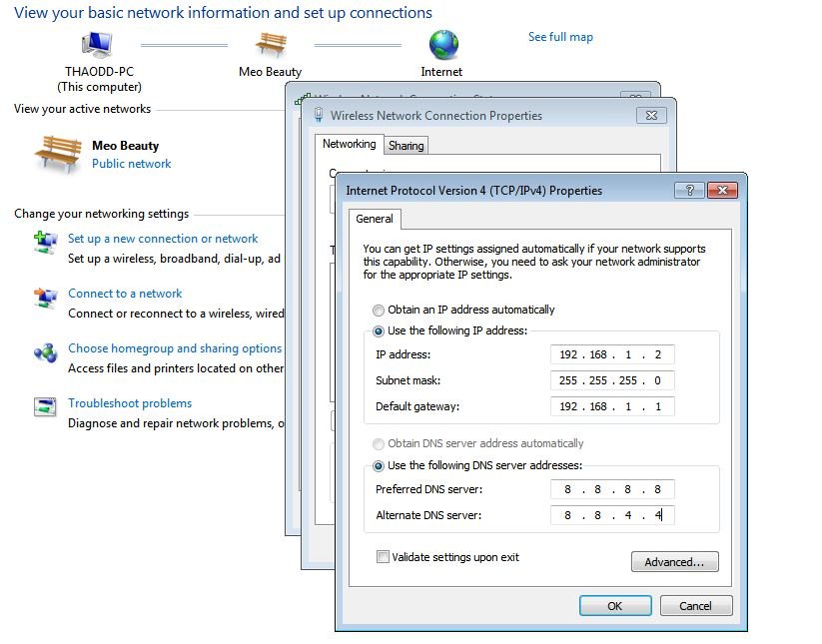
Task: Switch to the Networking tab
Action: 349,144
